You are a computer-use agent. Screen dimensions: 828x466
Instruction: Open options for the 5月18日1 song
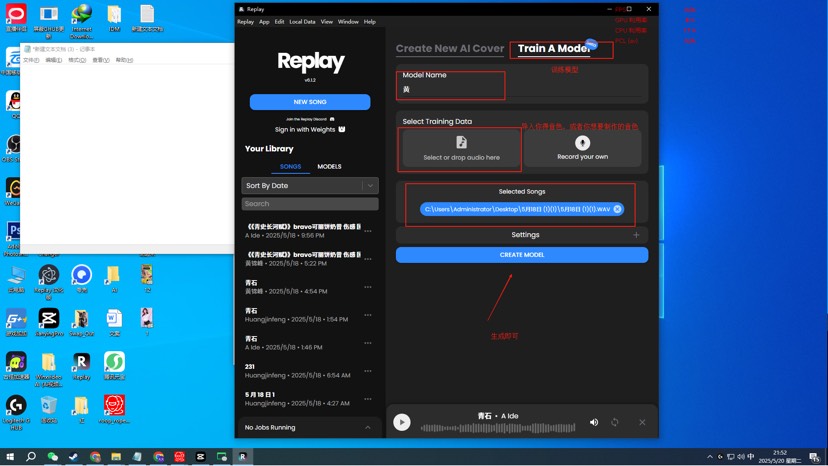tap(368, 399)
